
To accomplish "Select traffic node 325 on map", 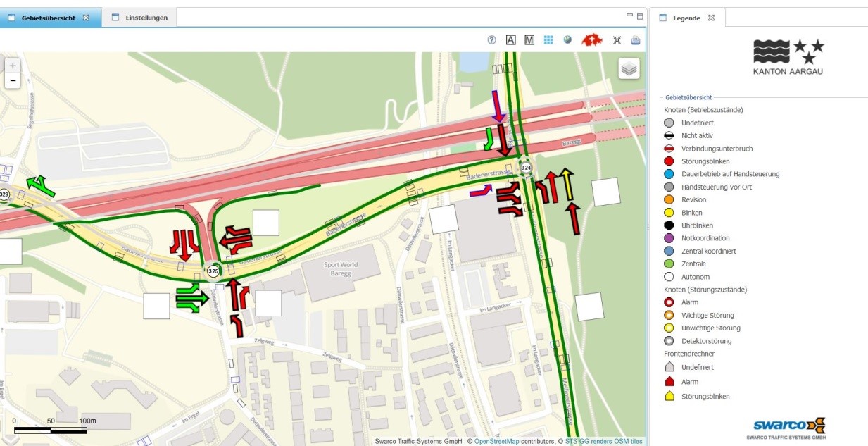I will point(213,271).
